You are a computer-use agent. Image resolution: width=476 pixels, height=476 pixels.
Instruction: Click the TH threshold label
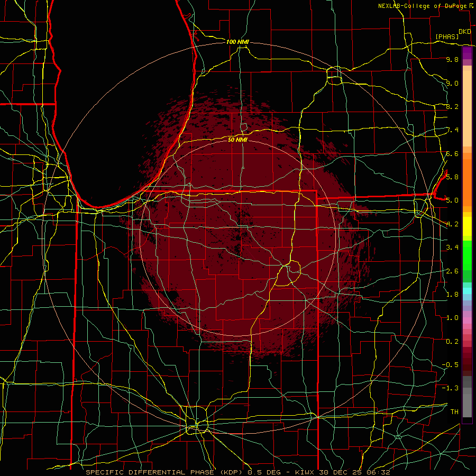coord(454,411)
